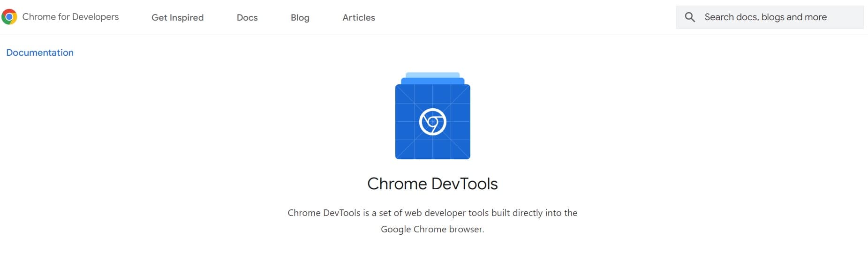Click the light blue top layer of the DevTools icon
Viewport: 868px width, 253px height.
432,75
